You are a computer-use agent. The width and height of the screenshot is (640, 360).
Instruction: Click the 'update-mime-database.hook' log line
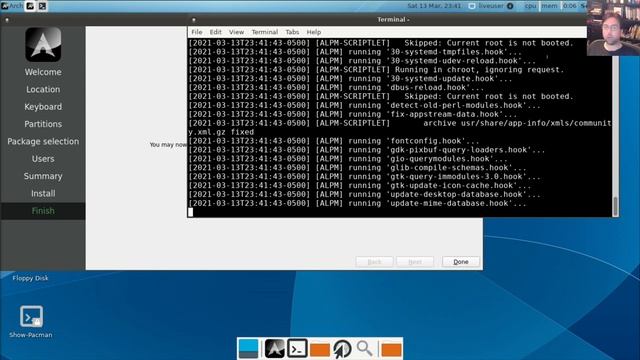click(x=358, y=203)
